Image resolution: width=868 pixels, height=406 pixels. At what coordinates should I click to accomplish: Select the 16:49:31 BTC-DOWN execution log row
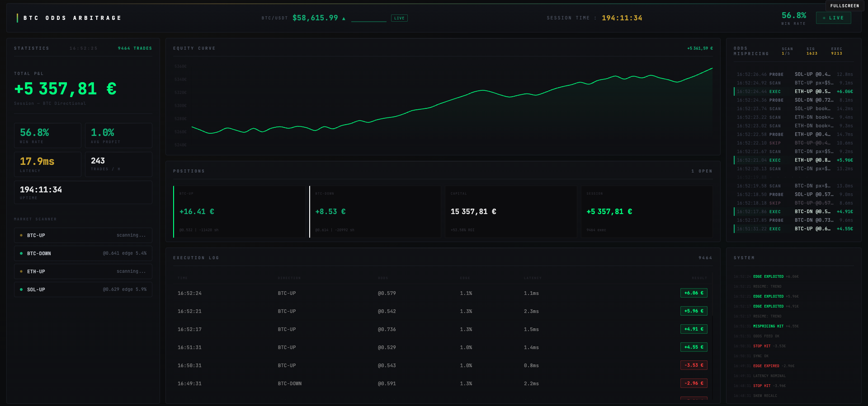(443, 383)
